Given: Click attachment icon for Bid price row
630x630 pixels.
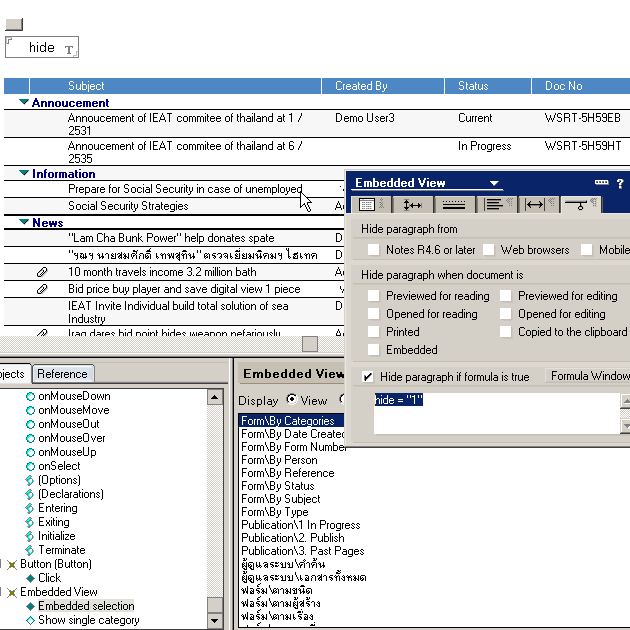Looking at the screenshot, I should (42, 289).
